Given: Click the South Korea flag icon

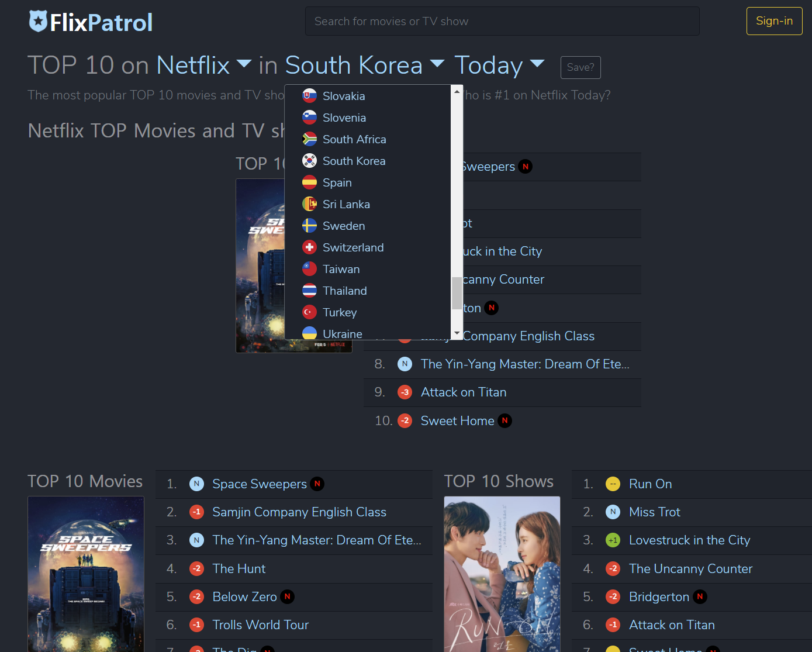Looking at the screenshot, I should point(309,161).
